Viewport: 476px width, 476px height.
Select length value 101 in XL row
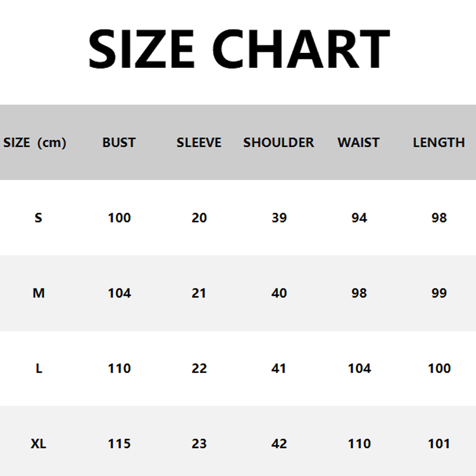(439, 444)
